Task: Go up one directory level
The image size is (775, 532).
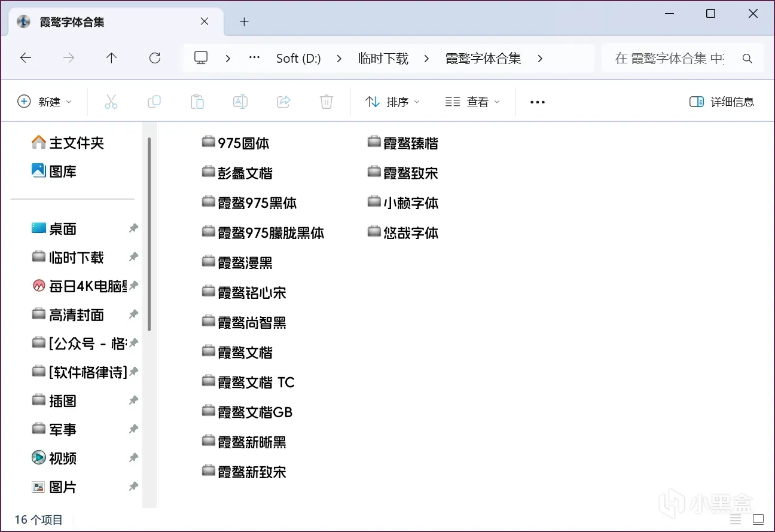Action: click(x=111, y=58)
